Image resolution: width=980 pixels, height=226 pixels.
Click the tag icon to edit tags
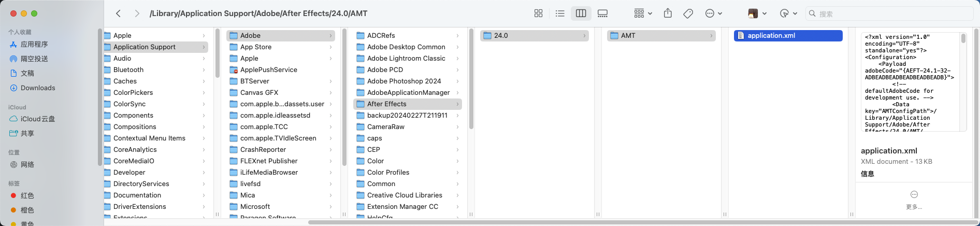(x=688, y=13)
